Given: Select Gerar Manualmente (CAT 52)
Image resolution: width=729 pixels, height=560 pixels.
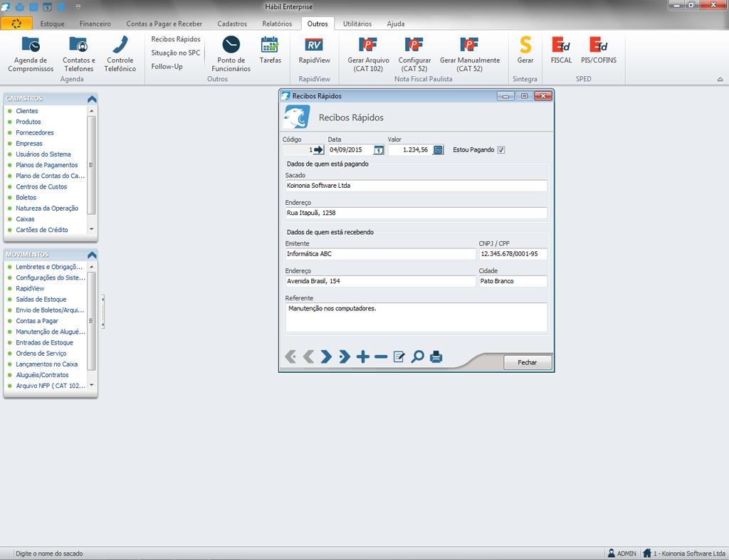Looking at the screenshot, I should click(470, 54).
